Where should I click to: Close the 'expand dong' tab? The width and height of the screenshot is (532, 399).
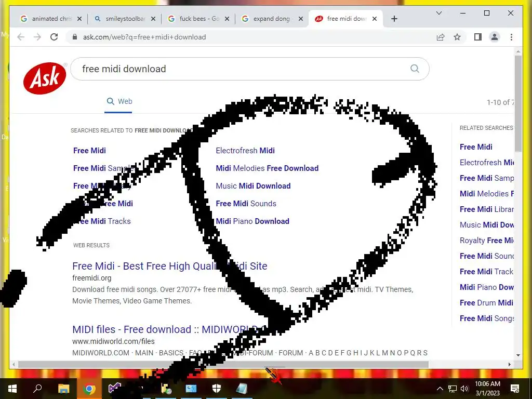301,19
